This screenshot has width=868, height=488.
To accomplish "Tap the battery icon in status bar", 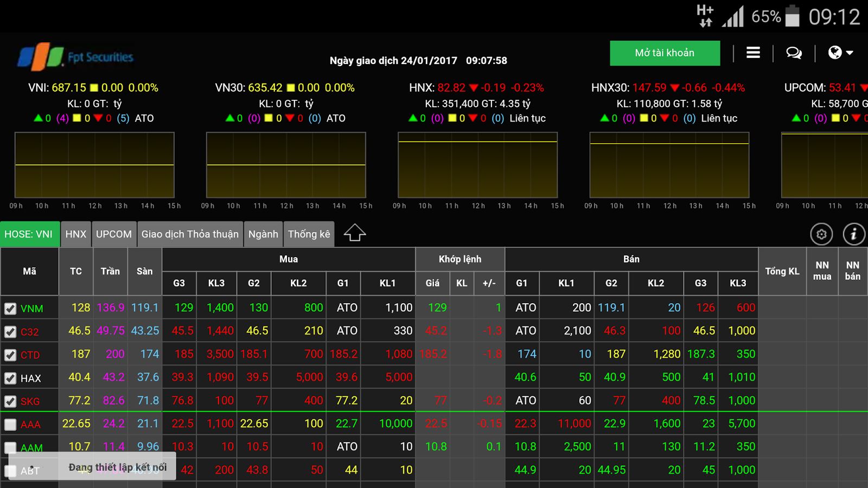I will click(x=793, y=17).
